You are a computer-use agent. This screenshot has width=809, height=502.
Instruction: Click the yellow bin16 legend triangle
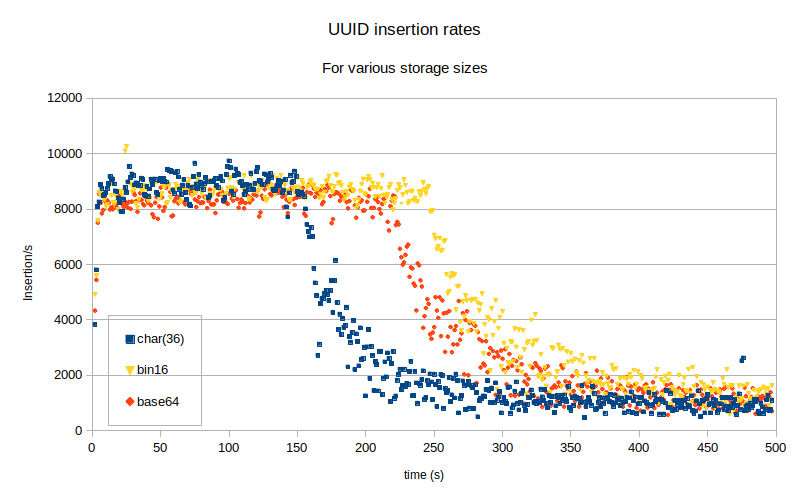130,371
